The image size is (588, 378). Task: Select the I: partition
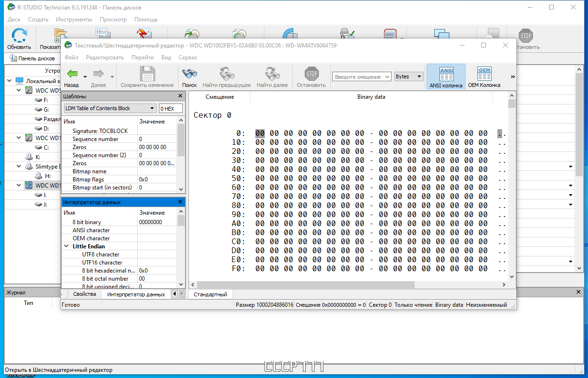pyautogui.click(x=45, y=195)
